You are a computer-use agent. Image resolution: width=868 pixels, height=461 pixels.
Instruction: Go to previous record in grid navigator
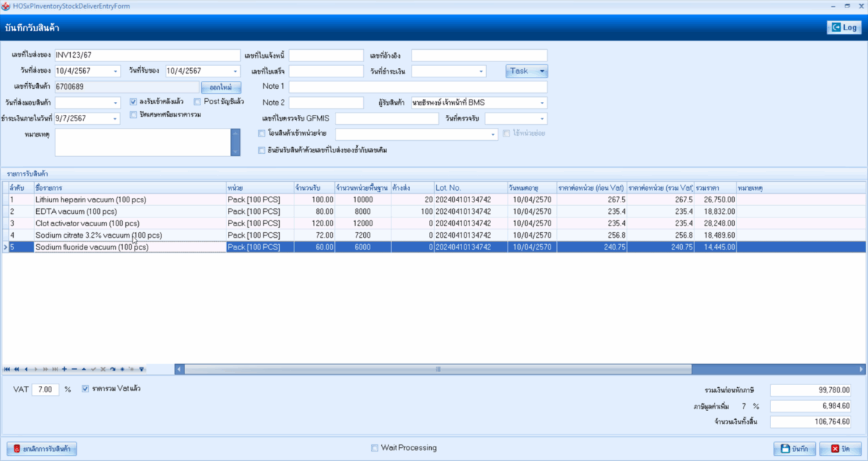[26, 369]
